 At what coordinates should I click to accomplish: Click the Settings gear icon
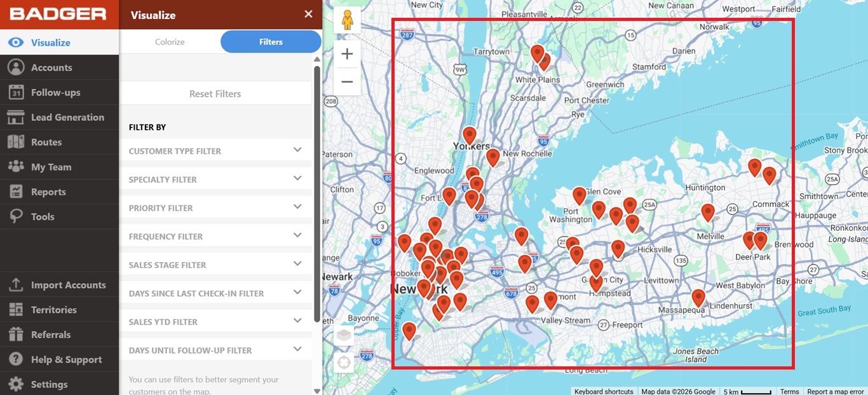coord(16,384)
